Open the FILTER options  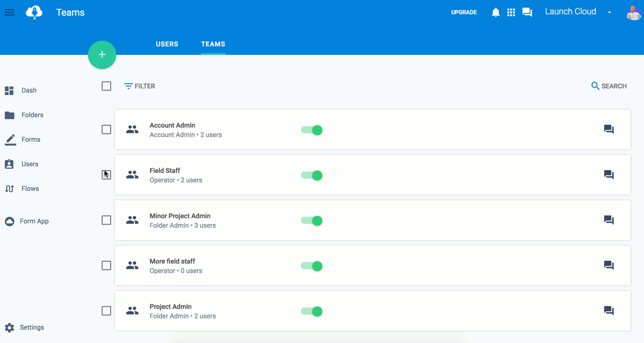(x=139, y=86)
